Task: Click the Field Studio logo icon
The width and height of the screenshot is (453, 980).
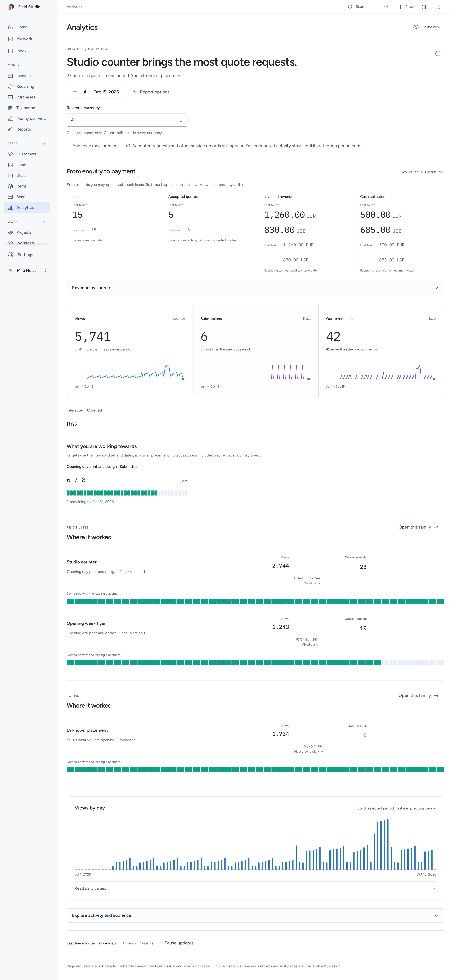Action: tap(11, 7)
